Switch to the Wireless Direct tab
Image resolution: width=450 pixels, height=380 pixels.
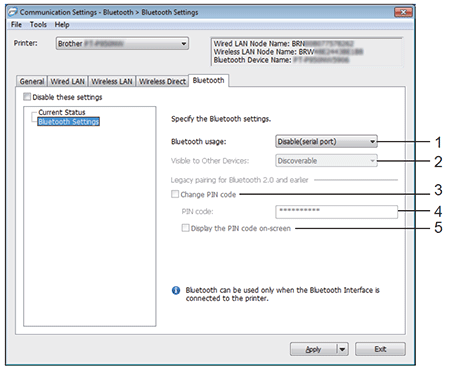[162, 81]
